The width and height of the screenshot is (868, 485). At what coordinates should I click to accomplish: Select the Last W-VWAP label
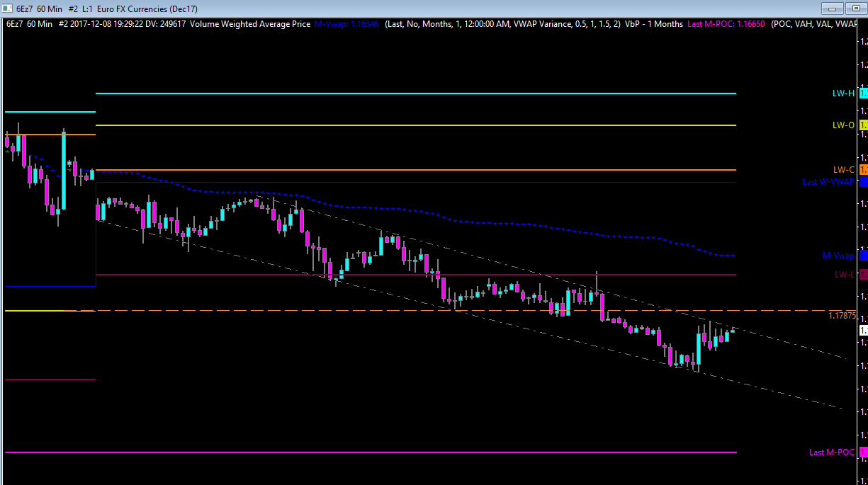(x=828, y=182)
